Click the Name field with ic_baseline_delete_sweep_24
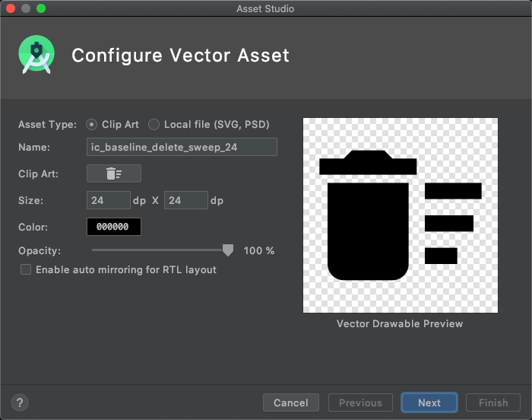This screenshot has width=532, height=420. (182, 147)
